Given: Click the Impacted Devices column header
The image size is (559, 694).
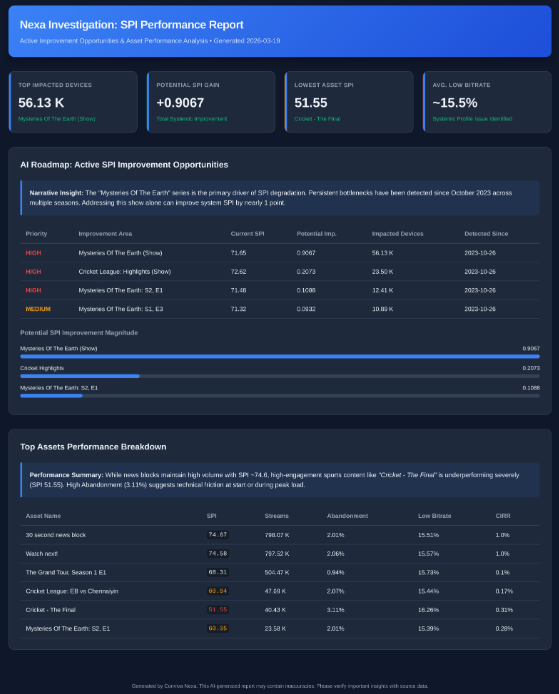Looking at the screenshot, I should (x=397, y=234).
